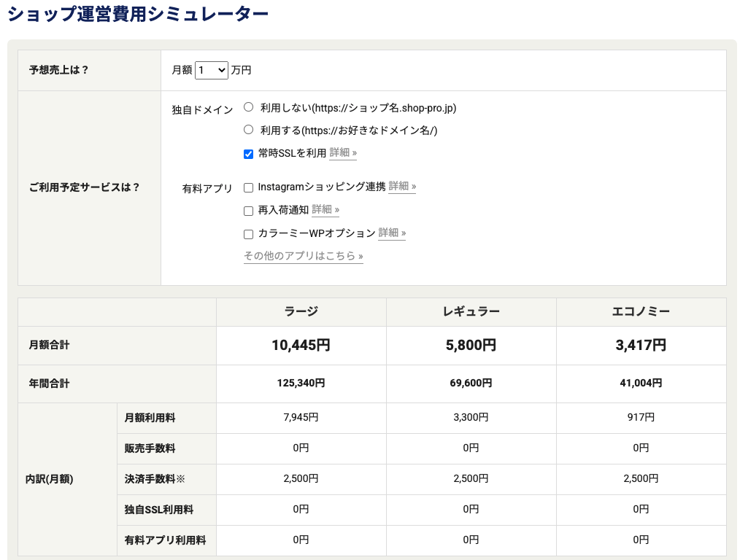Screen dimensions: 740x560
Task: Click the 5,800円 monthly total for レギュラー
Action: tap(471, 345)
